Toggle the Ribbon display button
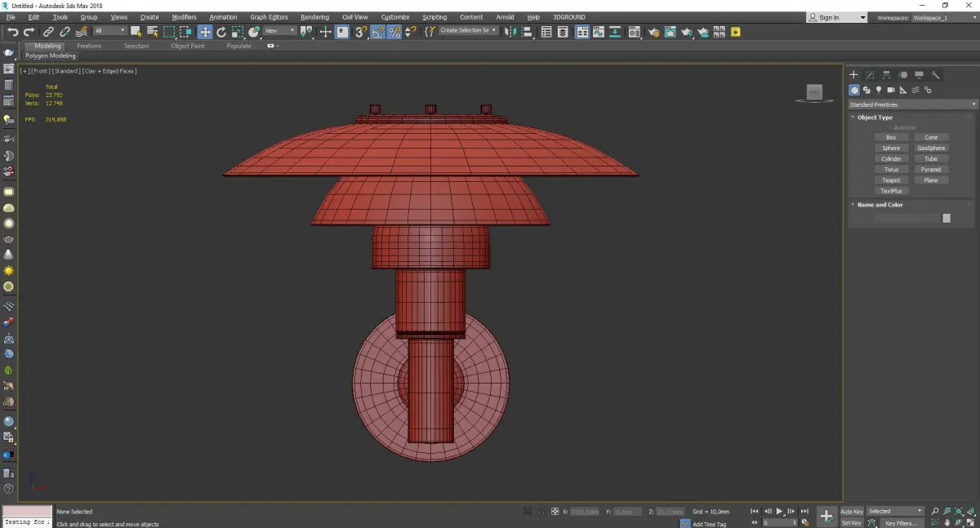The image size is (980, 528). pos(582,32)
